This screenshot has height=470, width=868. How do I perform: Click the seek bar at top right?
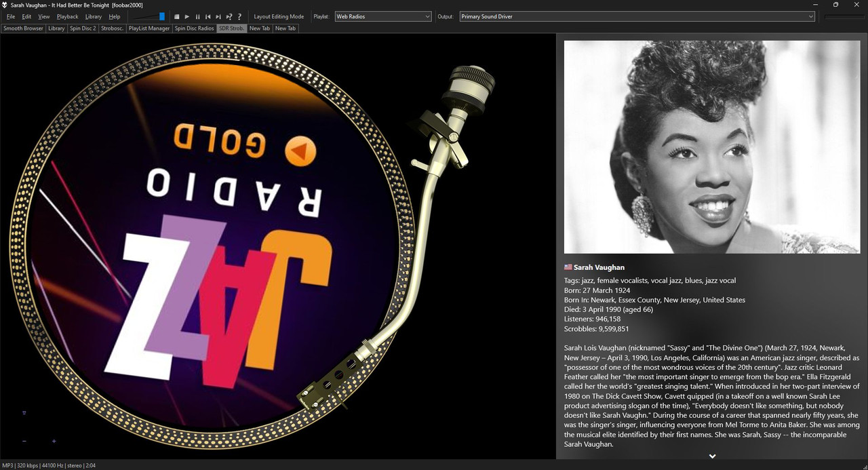(x=844, y=16)
